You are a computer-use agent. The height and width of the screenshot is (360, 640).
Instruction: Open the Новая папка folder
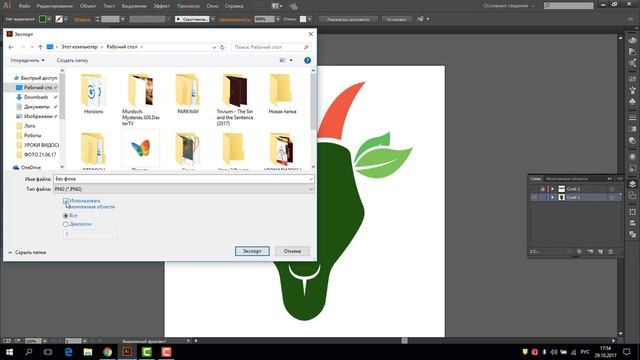click(x=282, y=94)
